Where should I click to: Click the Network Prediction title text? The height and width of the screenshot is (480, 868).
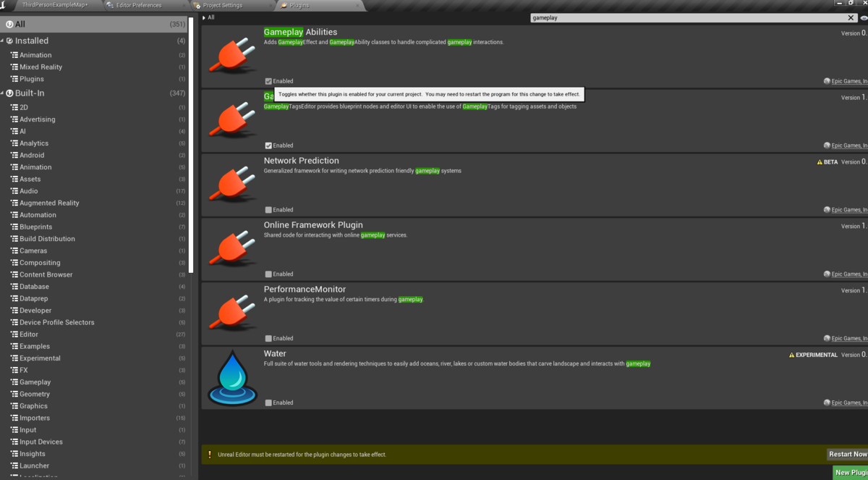tap(301, 161)
